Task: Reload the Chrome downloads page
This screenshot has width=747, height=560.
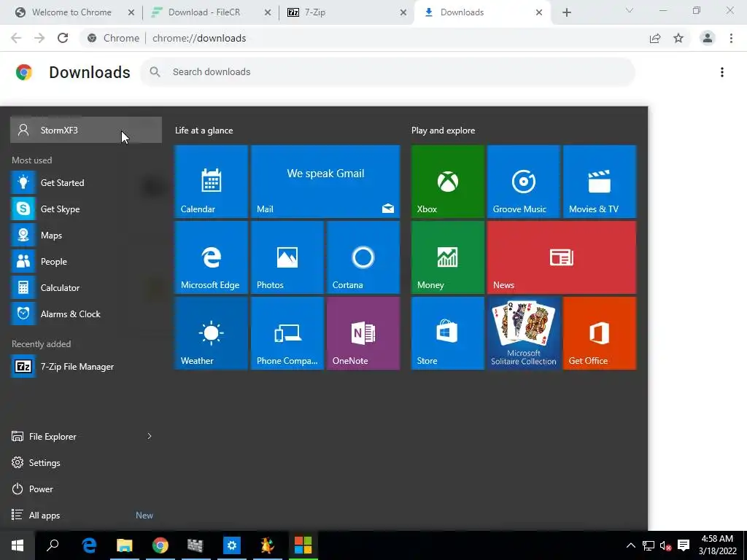Action: (x=63, y=38)
